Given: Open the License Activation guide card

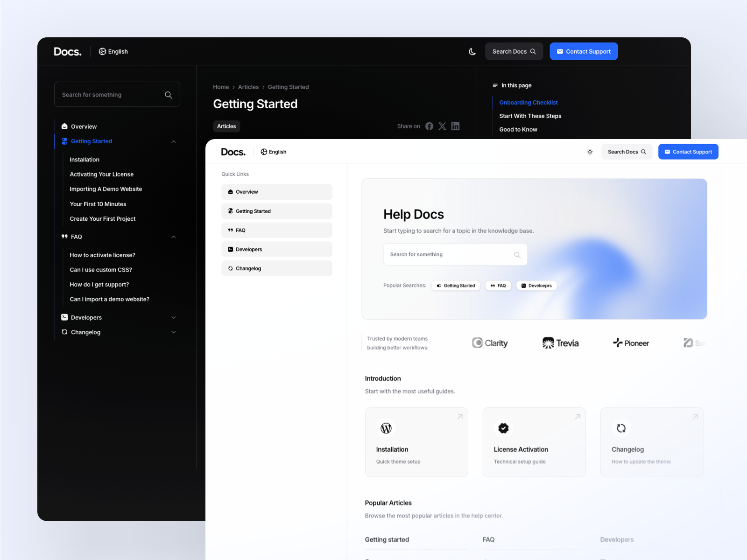Looking at the screenshot, I should (534, 442).
